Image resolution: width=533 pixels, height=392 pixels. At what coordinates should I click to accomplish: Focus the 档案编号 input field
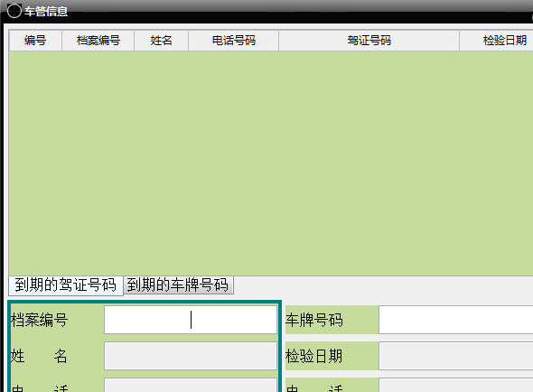click(x=191, y=320)
